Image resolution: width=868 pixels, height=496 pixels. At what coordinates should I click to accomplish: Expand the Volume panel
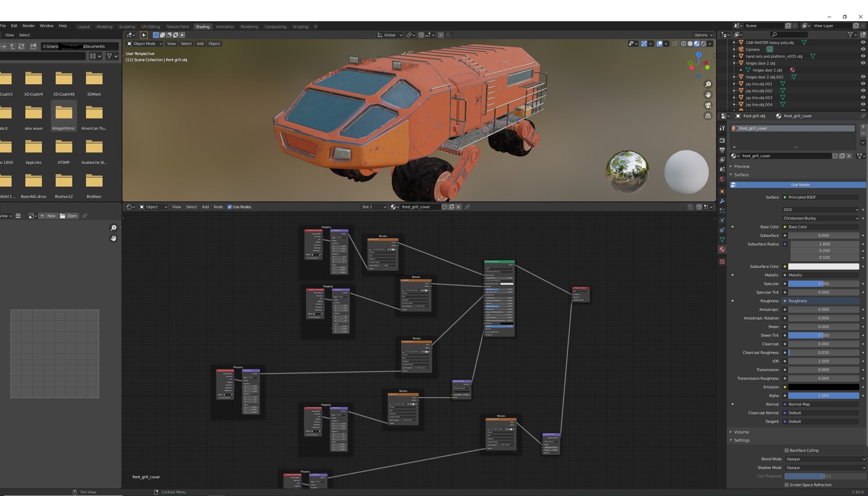pos(741,432)
